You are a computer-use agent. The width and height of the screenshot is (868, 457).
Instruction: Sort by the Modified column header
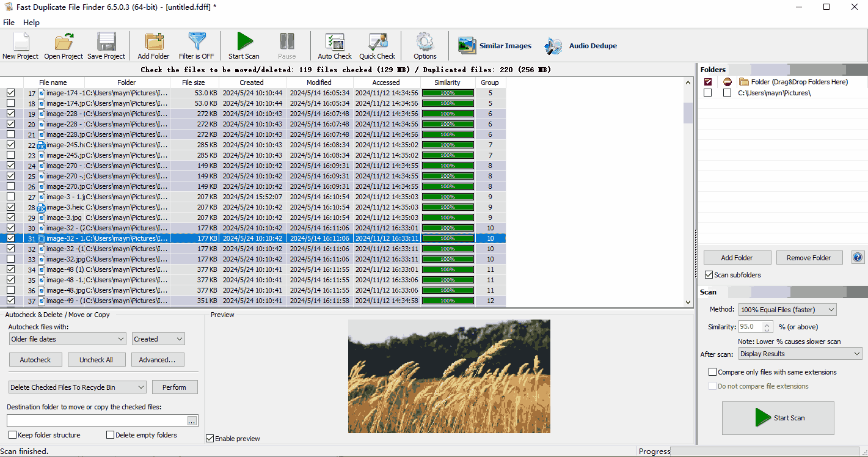coord(319,82)
